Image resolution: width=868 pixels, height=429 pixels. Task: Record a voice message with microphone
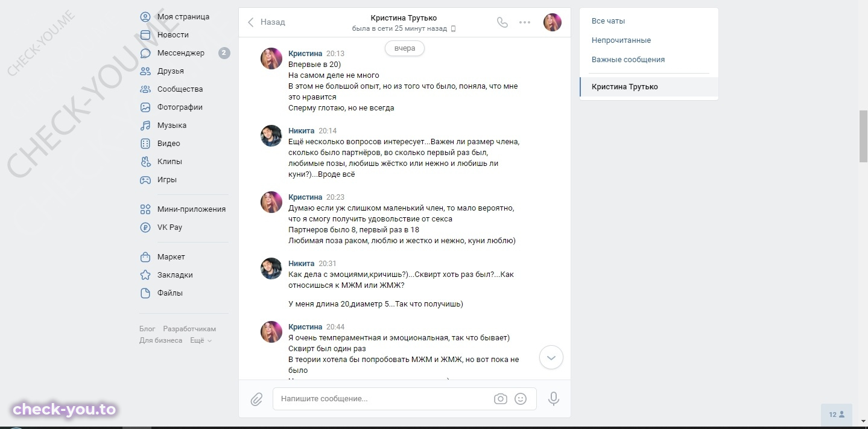[x=553, y=399]
